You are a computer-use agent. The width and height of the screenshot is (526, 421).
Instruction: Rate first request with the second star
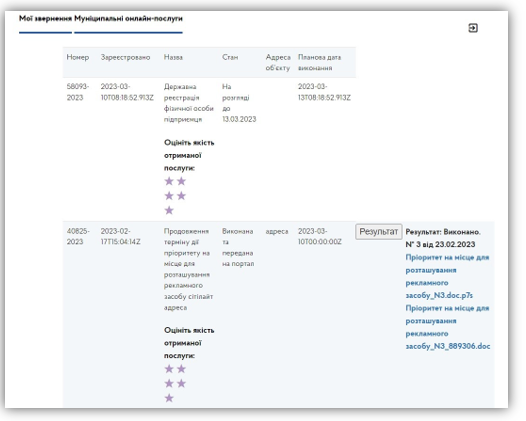(181, 181)
